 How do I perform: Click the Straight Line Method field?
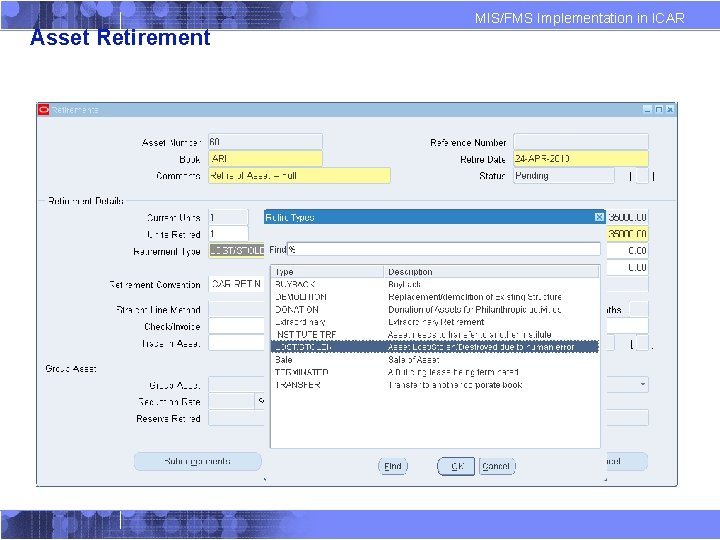(236, 309)
